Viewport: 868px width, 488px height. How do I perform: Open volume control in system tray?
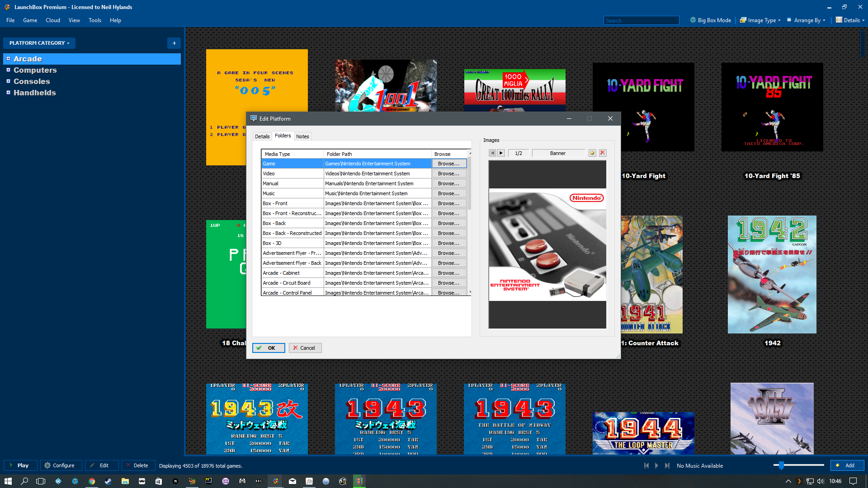(x=821, y=481)
